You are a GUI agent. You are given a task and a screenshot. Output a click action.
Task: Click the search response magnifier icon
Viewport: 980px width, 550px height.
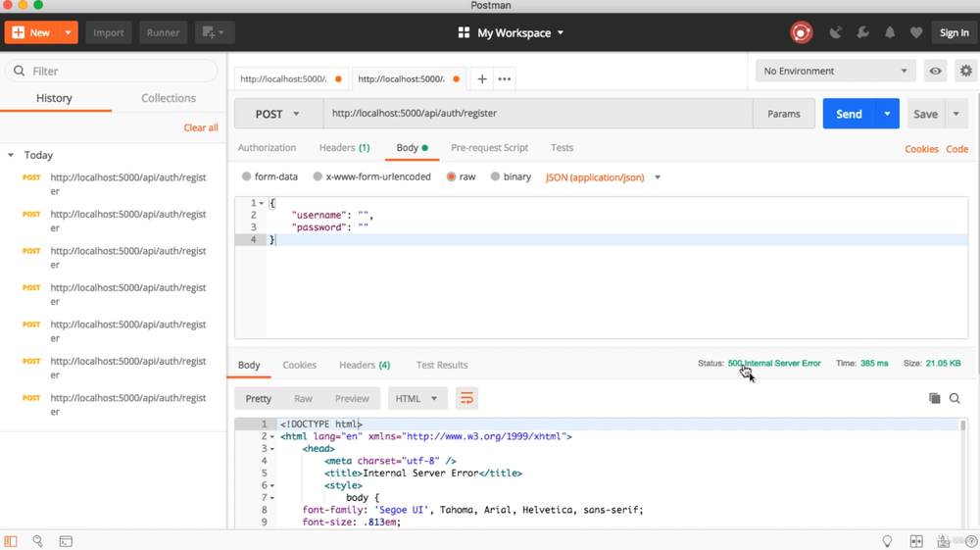(955, 398)
